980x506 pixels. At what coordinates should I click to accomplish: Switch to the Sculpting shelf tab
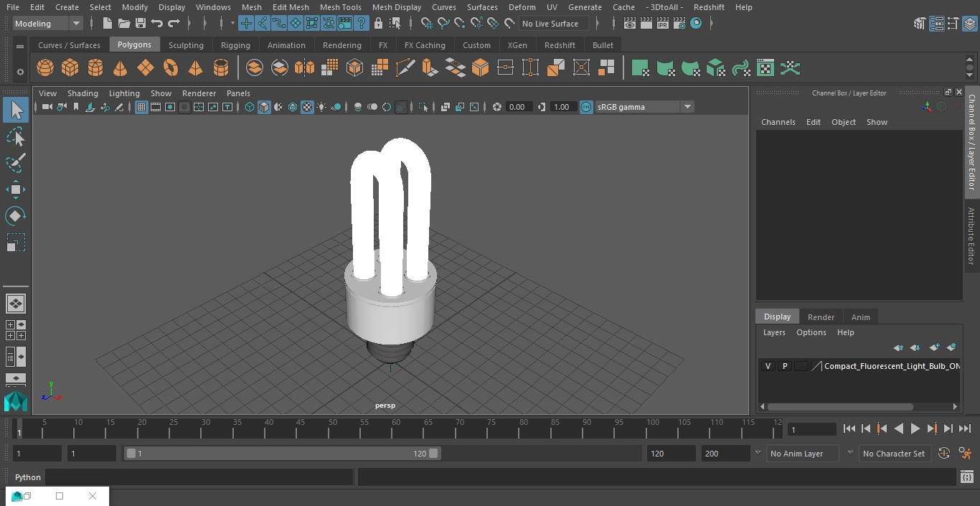pos(186,45)
